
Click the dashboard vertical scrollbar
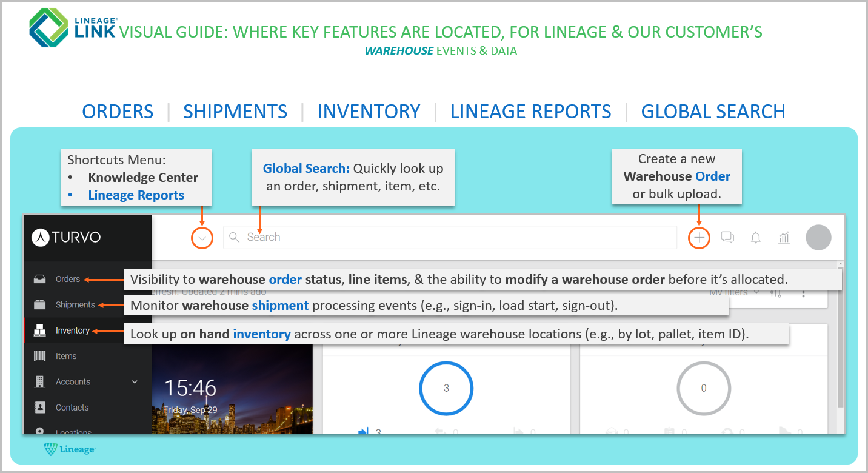coord(840,336)
